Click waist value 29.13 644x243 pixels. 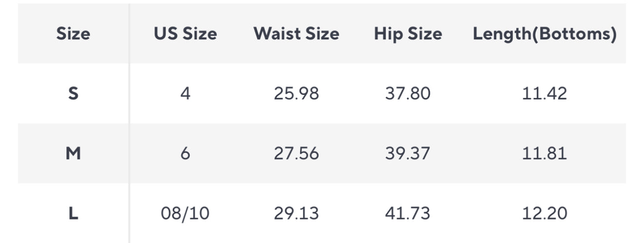pyautogui.click(x=296, y=213)
